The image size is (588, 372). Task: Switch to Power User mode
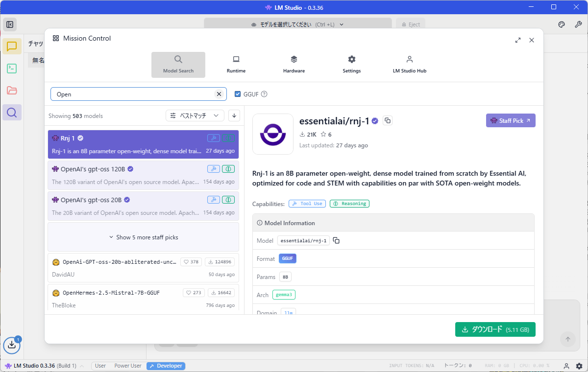tap(127, 366)
